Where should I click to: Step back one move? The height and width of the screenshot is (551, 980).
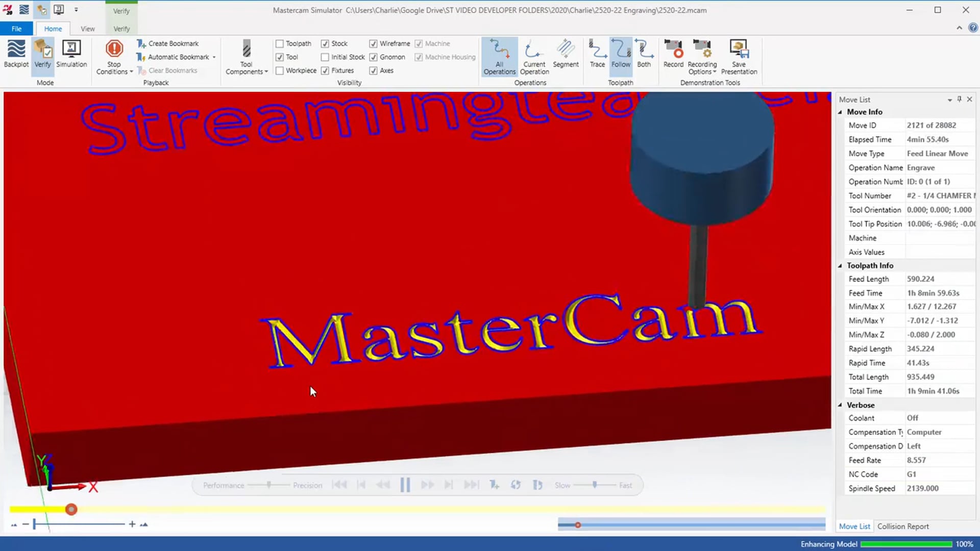pos(361,485)
